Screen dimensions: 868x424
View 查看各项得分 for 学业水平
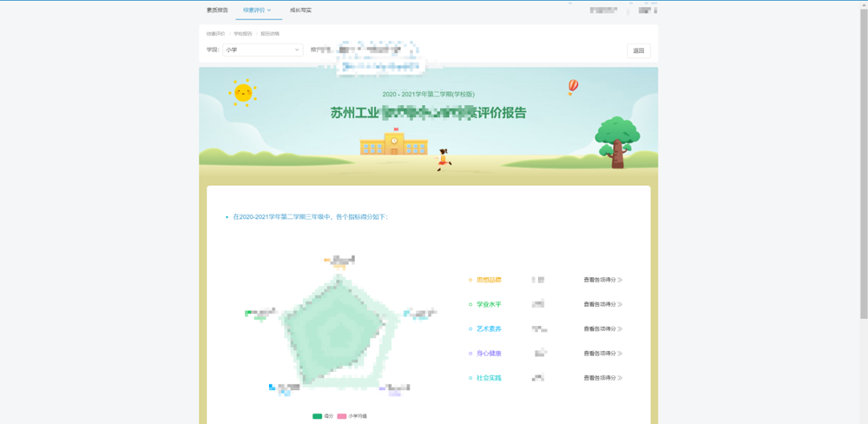click(603, 304)
